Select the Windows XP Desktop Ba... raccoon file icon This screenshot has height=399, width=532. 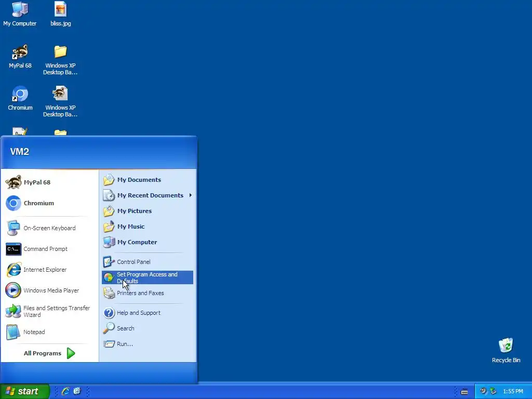pos(60,102)
